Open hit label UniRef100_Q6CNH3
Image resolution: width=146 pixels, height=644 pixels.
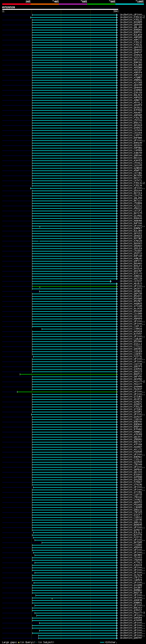pos(131,555)
